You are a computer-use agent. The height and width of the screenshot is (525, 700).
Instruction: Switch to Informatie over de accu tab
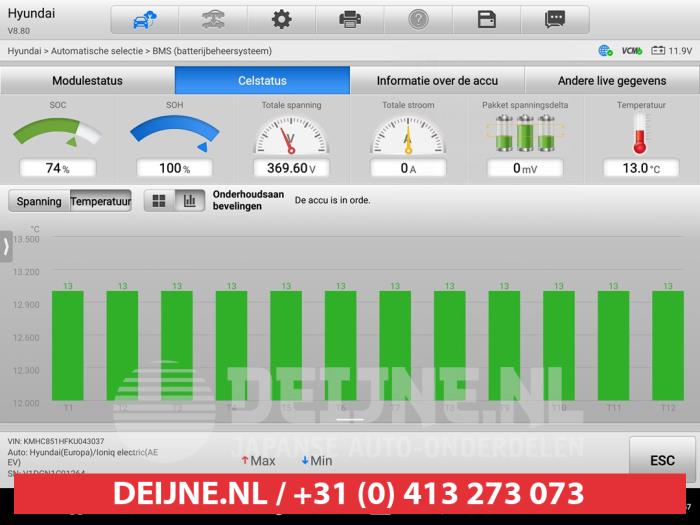click(x=437, y=81)
